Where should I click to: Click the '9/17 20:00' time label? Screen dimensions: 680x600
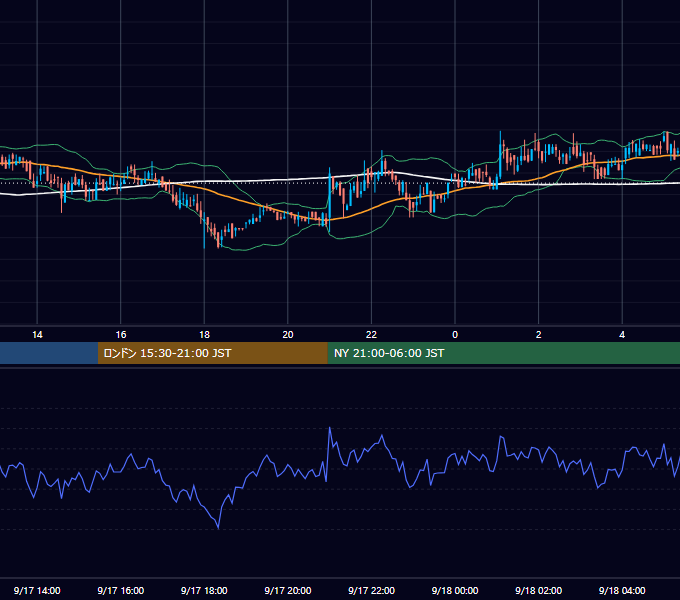(288, 590)
